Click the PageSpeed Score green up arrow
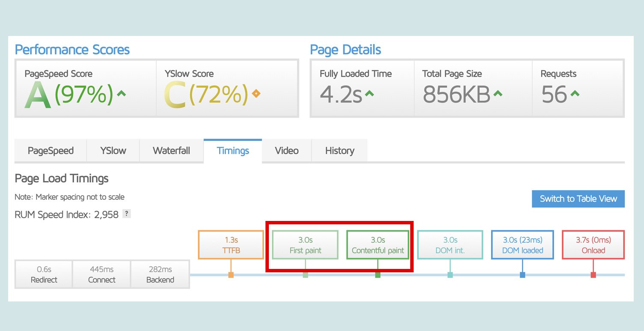Image resolution: width=644 pixels, height=331 pixels. point(122,94)
